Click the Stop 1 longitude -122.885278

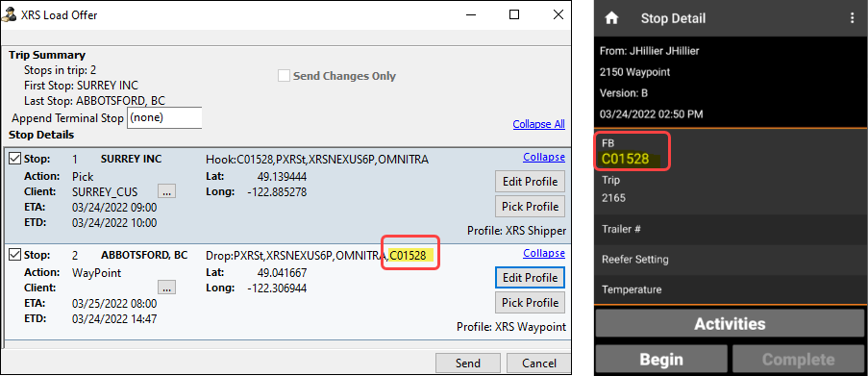coord(277,192)
